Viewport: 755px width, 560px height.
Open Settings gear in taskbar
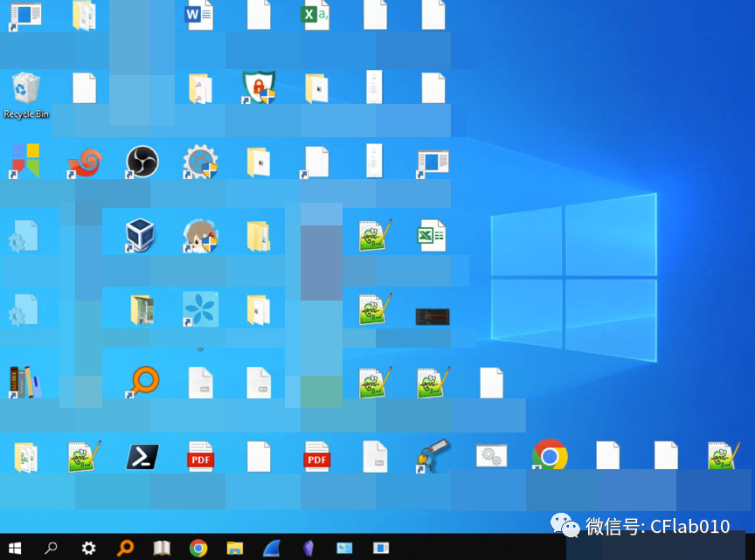[88, 548]
